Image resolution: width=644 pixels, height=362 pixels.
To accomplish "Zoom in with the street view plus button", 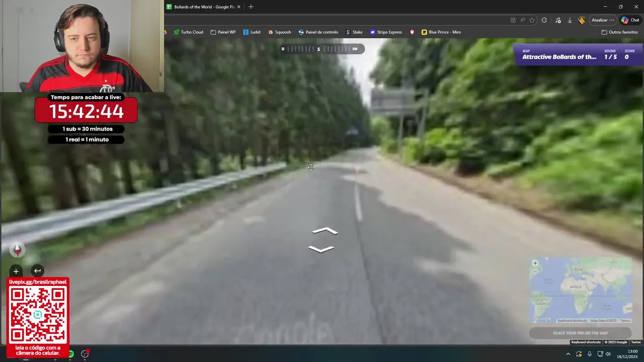I will (x=16, y=271).
